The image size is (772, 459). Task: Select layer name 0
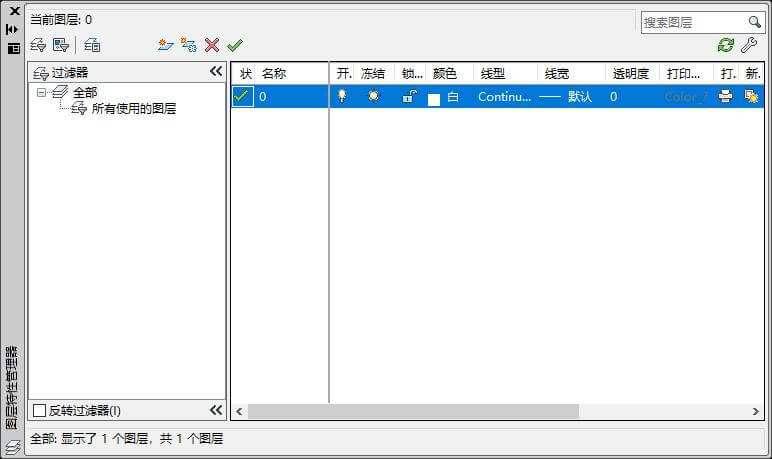coord(262,97)
